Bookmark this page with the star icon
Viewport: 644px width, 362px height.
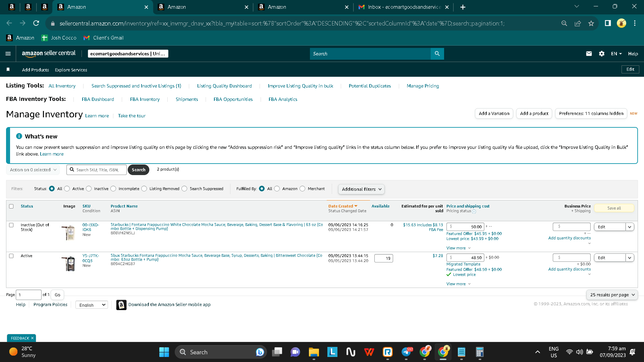click(591, 23)
